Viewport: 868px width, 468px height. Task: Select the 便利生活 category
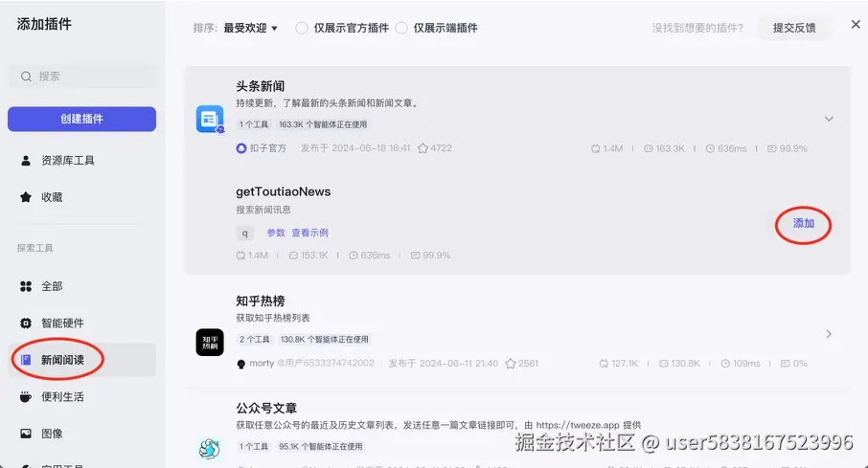82,396
